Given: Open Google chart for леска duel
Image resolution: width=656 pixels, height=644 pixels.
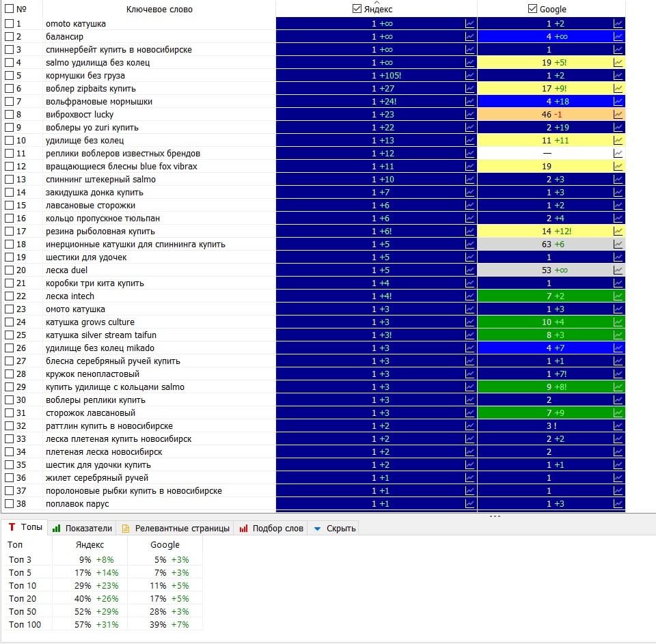Looking at the screenshot, I should pyautogui.click(x=618, y=270).
